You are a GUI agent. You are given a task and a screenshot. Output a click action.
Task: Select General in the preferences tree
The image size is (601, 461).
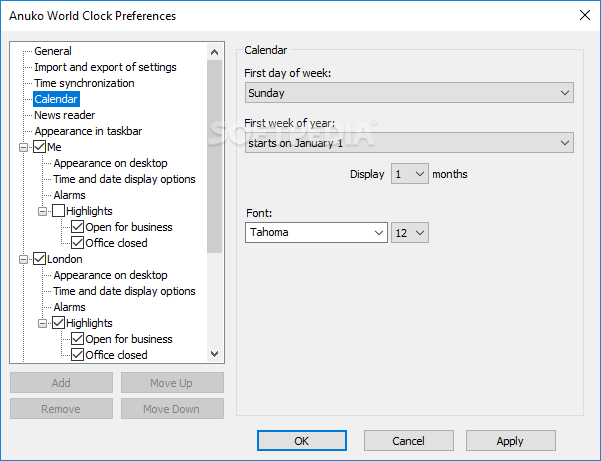(x=53, y=51)
